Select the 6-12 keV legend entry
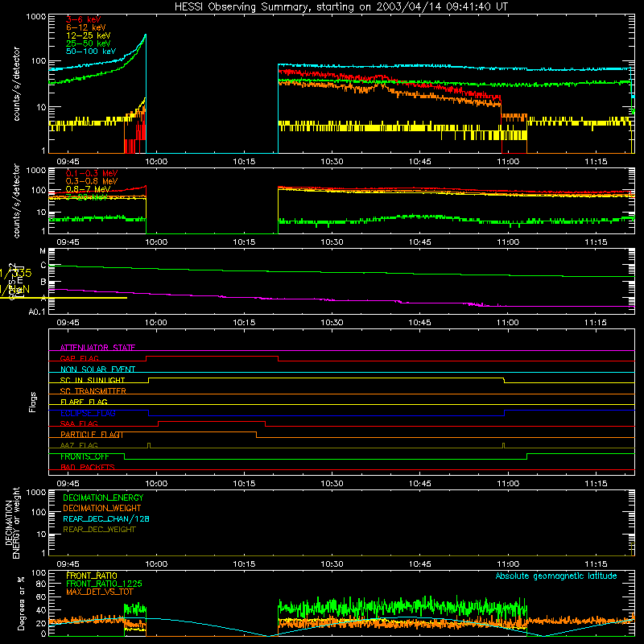This screenshot has width=644, height=644. [85, 27]
